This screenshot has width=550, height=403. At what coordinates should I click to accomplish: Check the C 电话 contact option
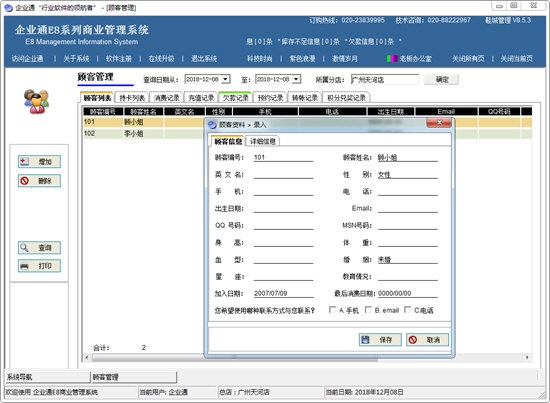[x=407, y=310]
